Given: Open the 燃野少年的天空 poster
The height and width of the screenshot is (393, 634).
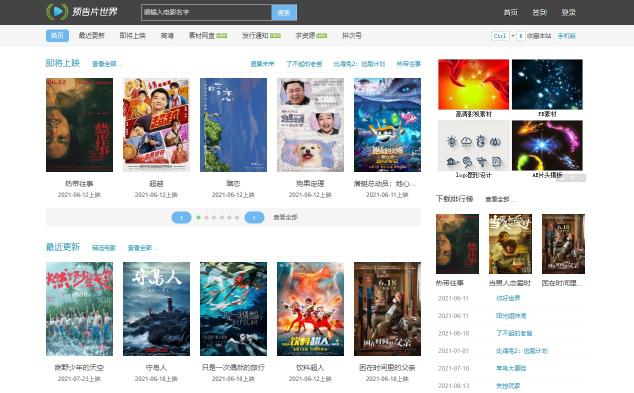Looking at the screenshot, I should point(79,309).
